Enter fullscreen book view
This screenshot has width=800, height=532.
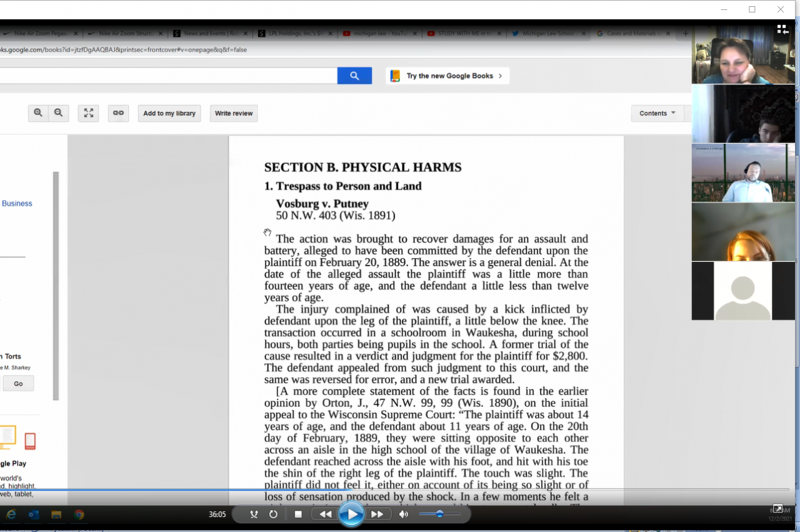pos(89,113)
